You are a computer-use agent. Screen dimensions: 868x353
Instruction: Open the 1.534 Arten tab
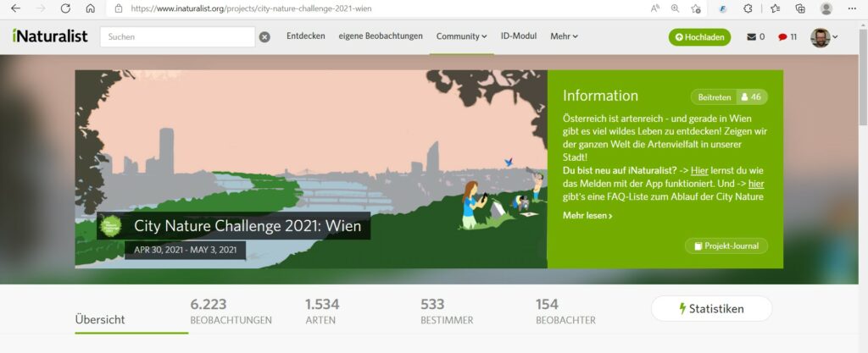click(x=322, y=312)
